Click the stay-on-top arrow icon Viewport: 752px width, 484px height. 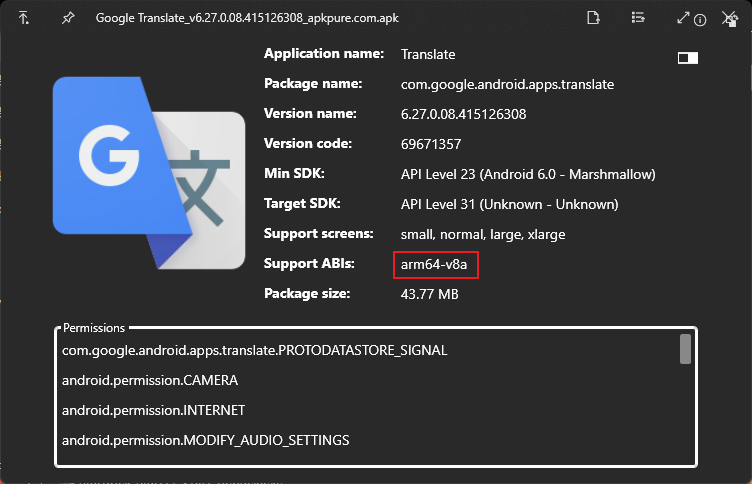[x=24, y=18]
